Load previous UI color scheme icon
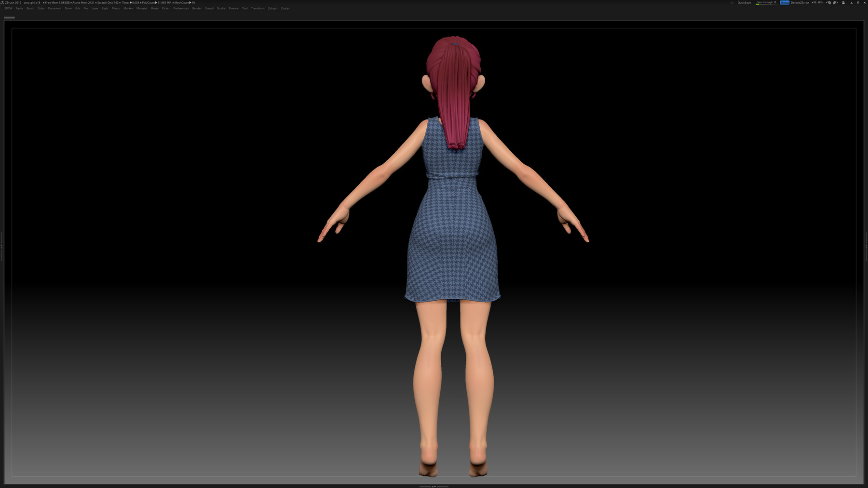The width and height of the screenshot is (868, 488). (x=829, y=2)
